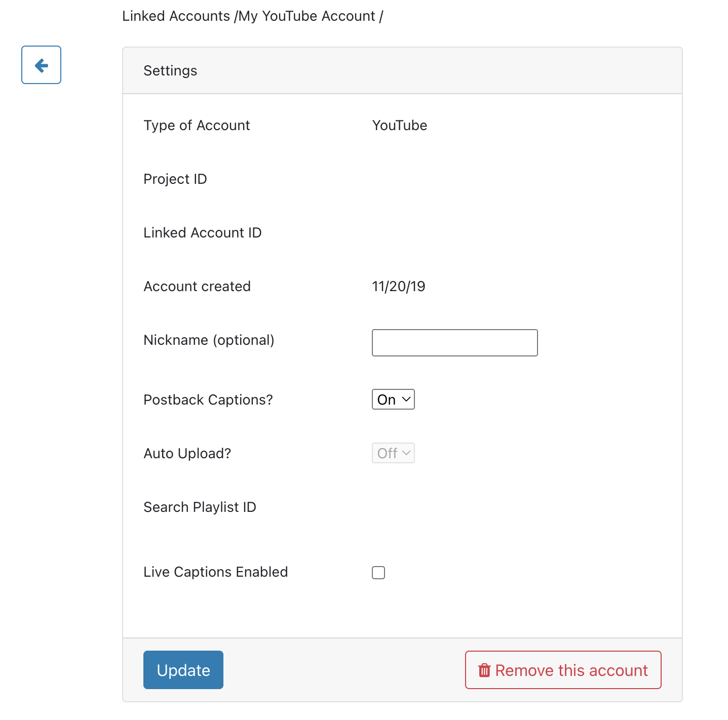Enable the Live Captions Enabled checkbox
The height and width of the screenshot is (720, 728).
378,573
